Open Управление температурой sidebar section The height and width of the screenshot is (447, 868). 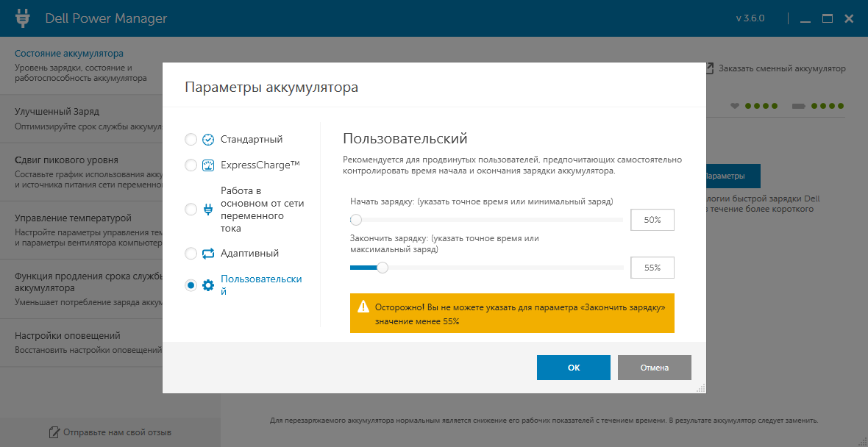point(81,230)
